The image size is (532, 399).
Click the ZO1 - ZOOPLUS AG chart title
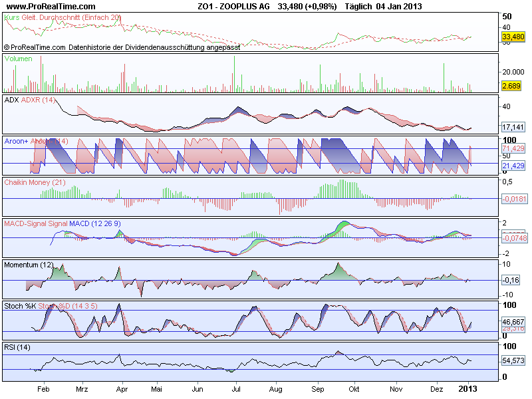[x=233, y=7]
